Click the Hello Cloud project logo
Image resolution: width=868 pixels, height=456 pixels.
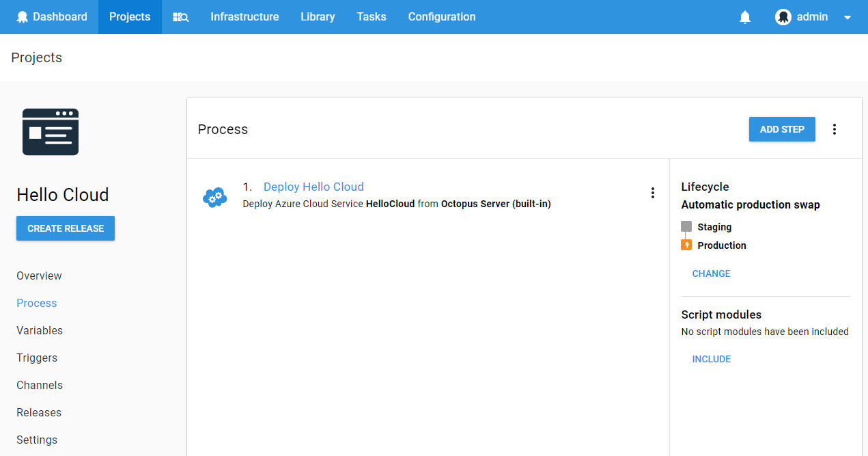(x=51, y=132)
